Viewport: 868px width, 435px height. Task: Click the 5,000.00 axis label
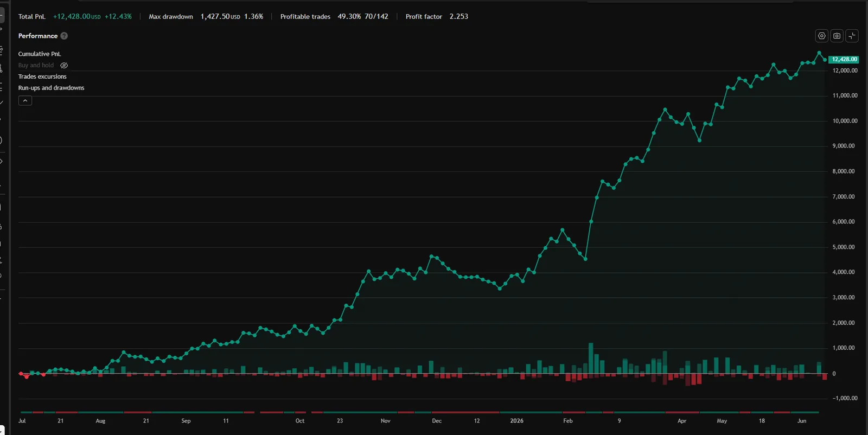point(844,247)
